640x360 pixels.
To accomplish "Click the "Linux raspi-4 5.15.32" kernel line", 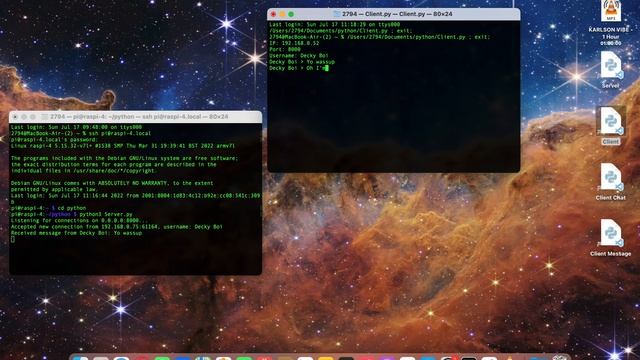I will coord(123,146).
